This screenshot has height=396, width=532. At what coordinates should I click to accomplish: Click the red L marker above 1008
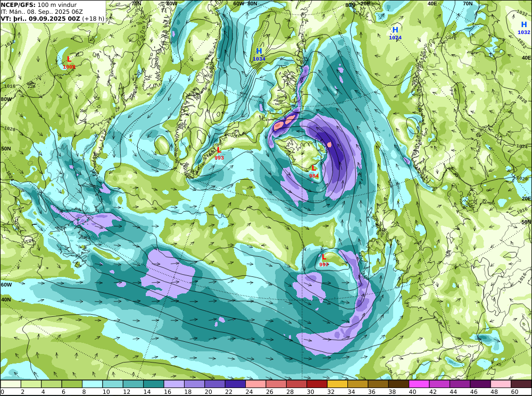point(69,60)
